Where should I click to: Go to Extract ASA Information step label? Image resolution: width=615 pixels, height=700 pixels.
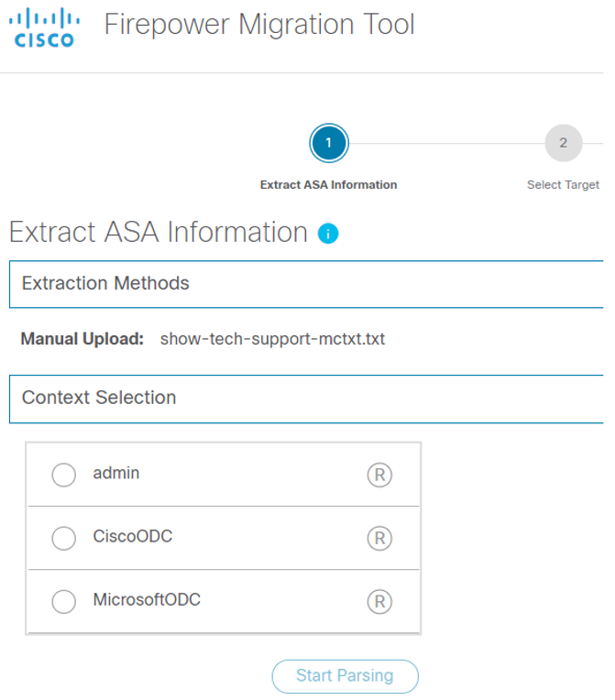pos(328,185)
